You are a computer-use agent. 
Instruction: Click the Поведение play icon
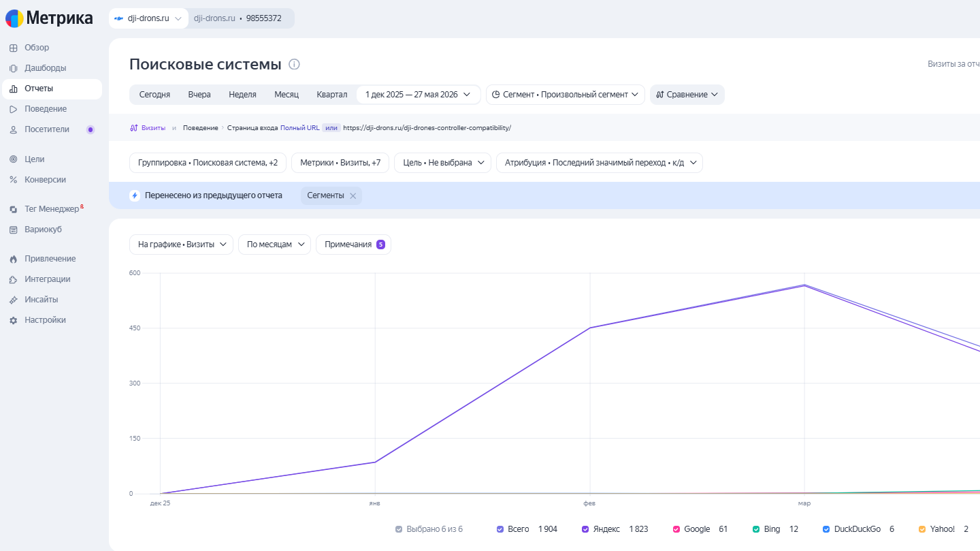(x=13, y=109)
